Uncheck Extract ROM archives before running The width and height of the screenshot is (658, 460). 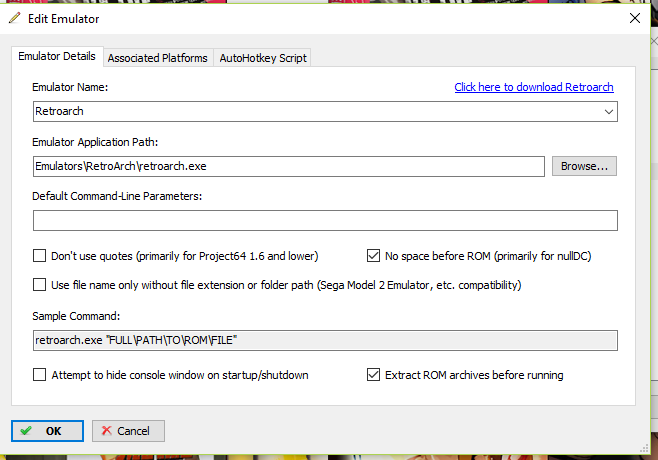(373, 374)
